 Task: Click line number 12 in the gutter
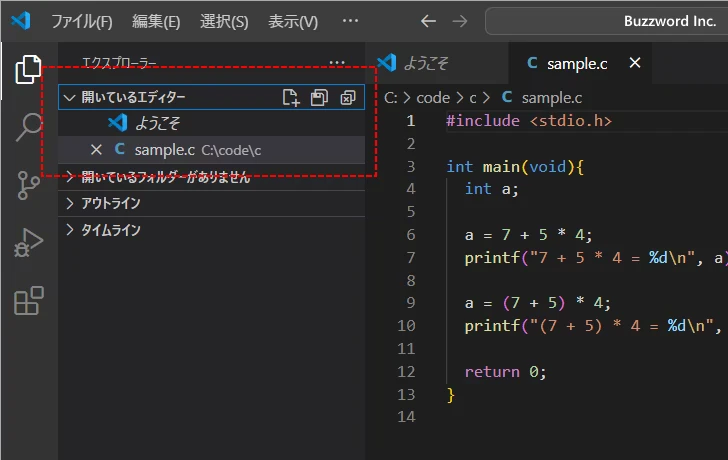tap(406, 372)
